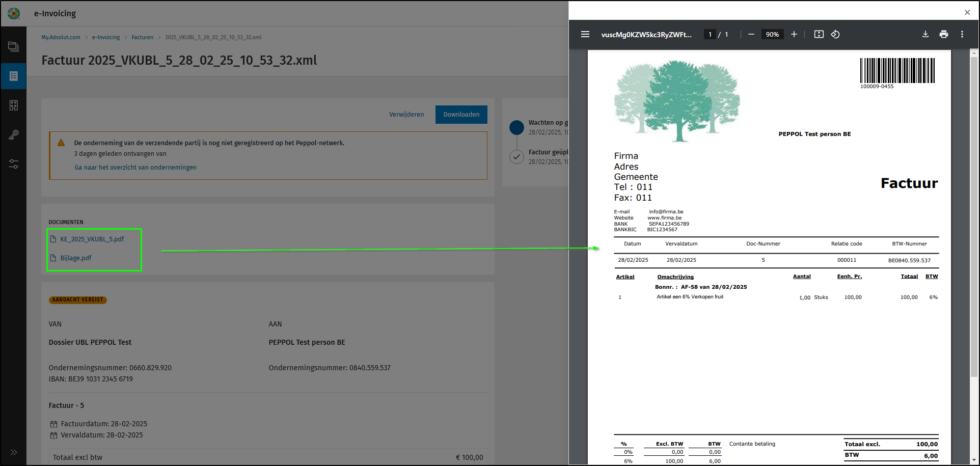
Task: Open the key icon sidebar section
Action: point(14,134)
